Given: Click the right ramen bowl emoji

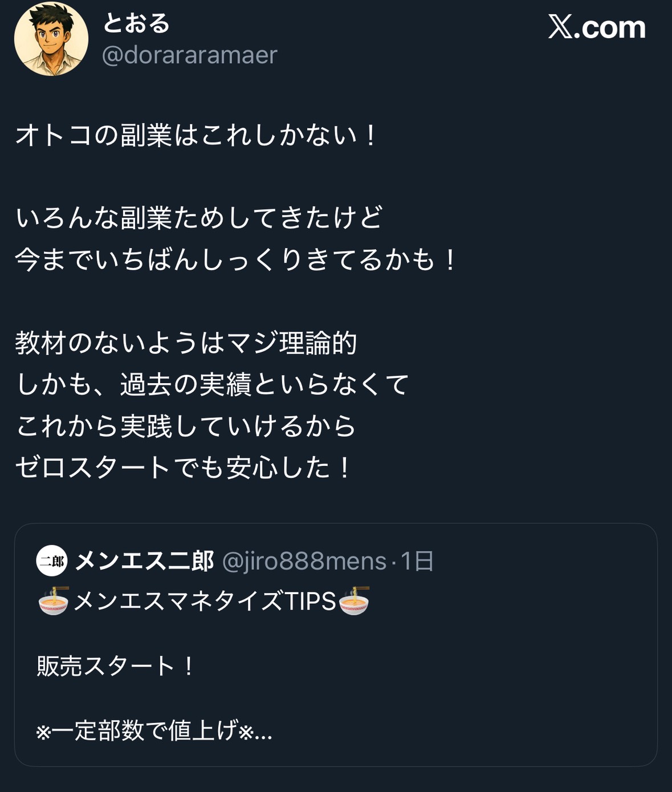Looking at the screenshot, I should tap(354, 601).
